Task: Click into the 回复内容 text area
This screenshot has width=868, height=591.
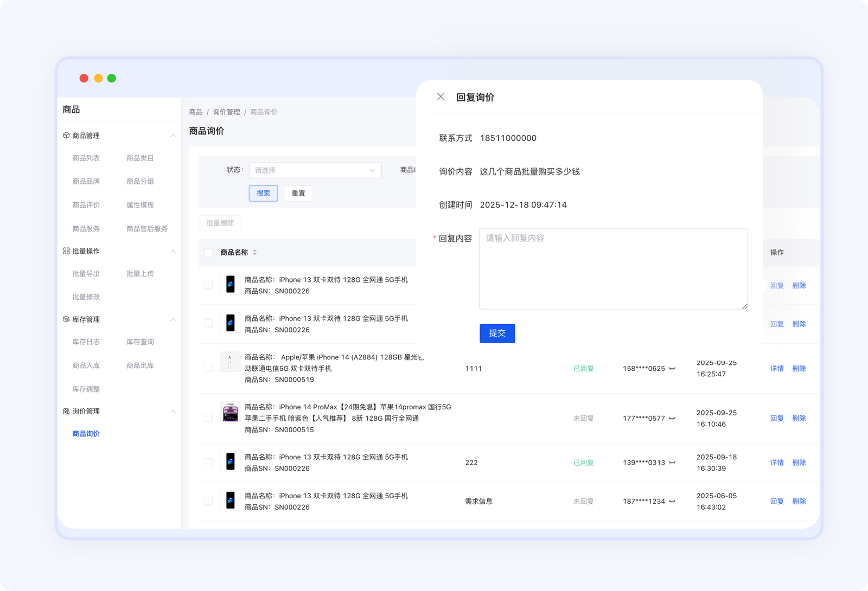Action: [x=613, y=269]
